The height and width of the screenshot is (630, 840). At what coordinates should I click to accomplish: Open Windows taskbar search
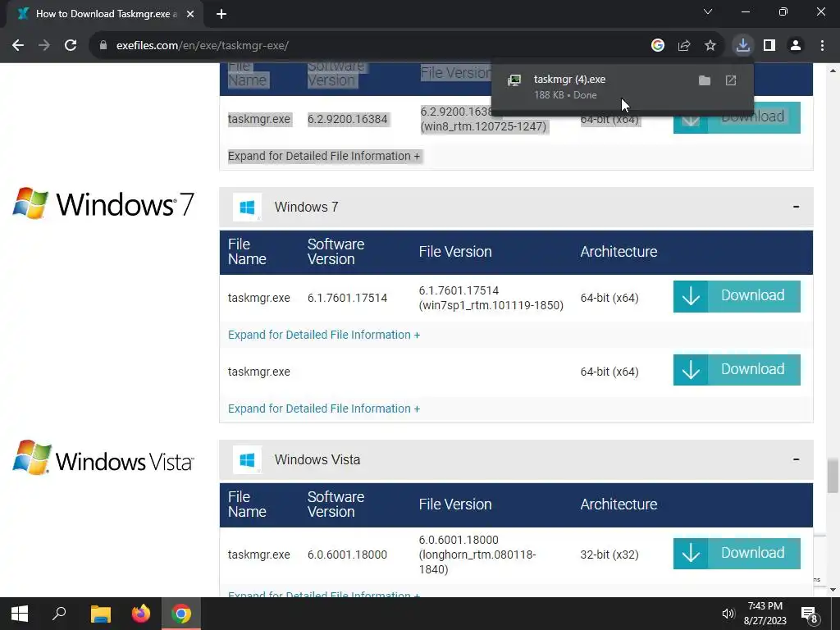[59, 614]
